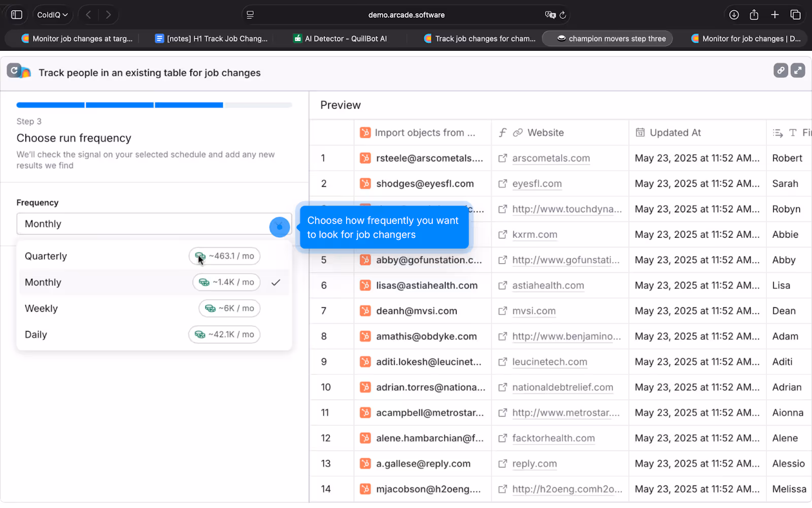The image size is (812, 508).
Task: Click the HubSpot icon in Import objects header
Action: click(365, 133)
